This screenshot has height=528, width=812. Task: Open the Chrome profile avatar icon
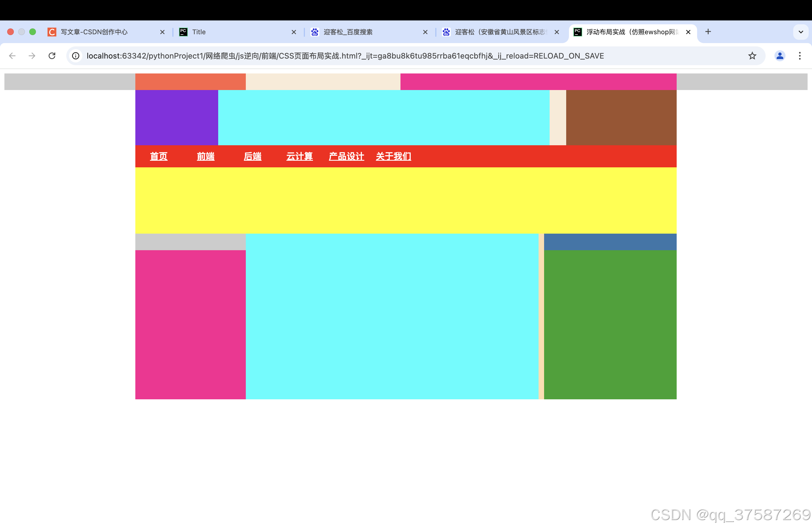pyautogui.click(x=780, y=56)
